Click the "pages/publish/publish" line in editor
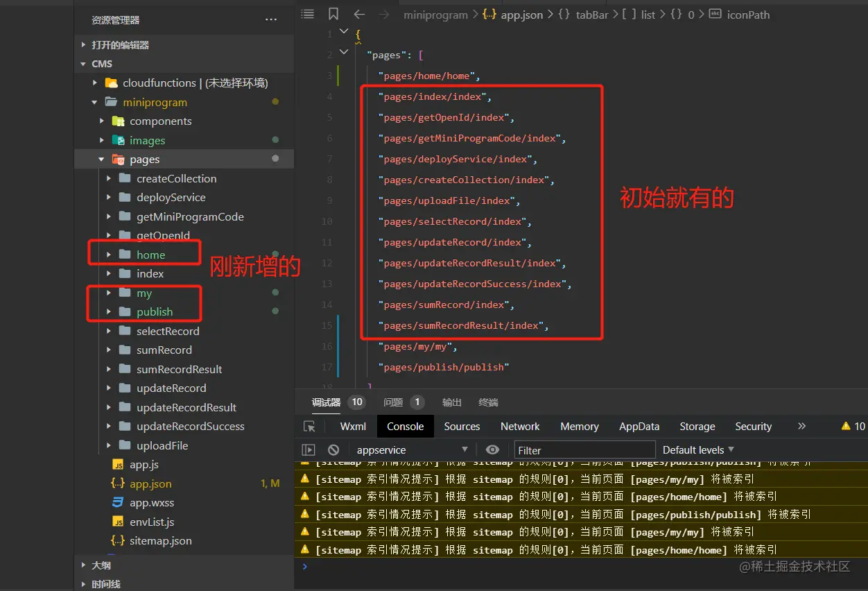Screen dimensions: 868x591 pyautogui.click(x=444, y=367)
